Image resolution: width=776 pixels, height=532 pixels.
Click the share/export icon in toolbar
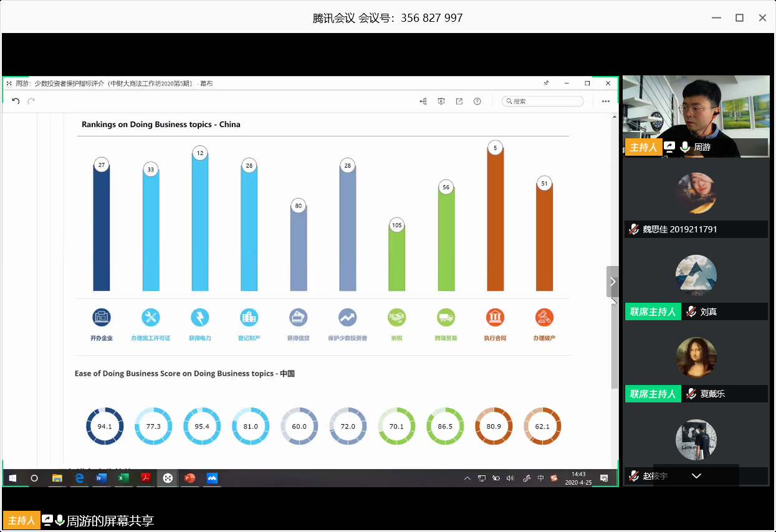459,102
